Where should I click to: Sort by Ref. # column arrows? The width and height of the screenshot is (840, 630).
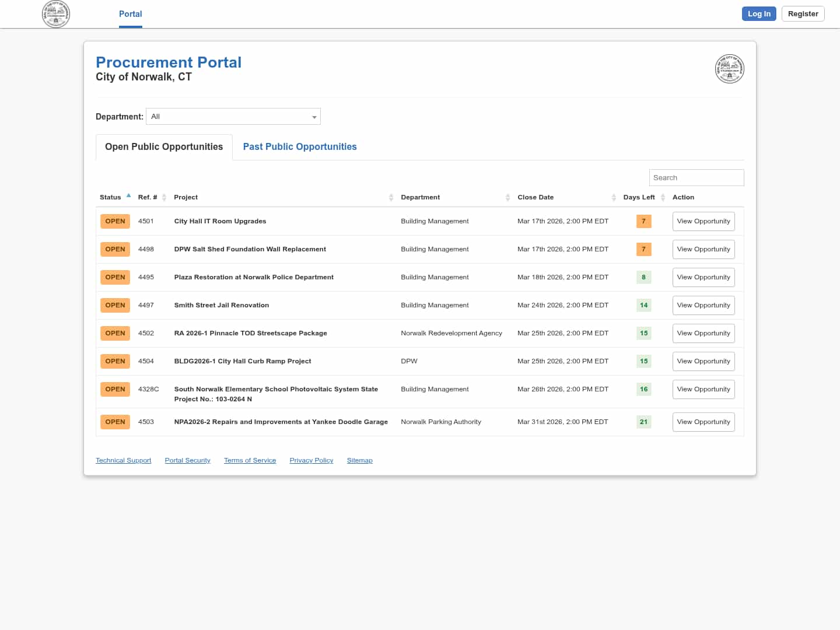tap(164, 198)
